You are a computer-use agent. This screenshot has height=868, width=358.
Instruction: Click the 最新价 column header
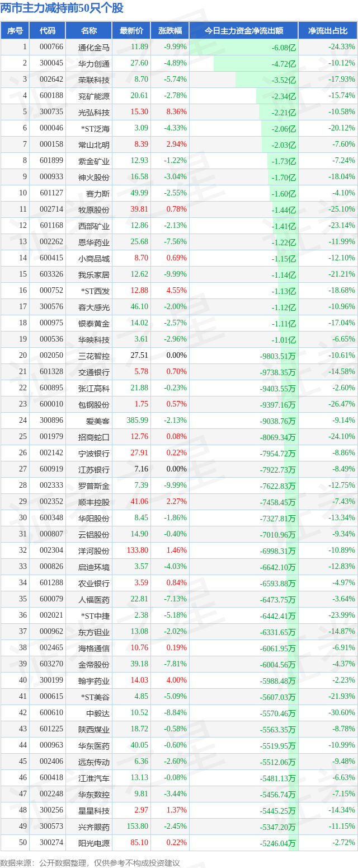coord(131,30)
